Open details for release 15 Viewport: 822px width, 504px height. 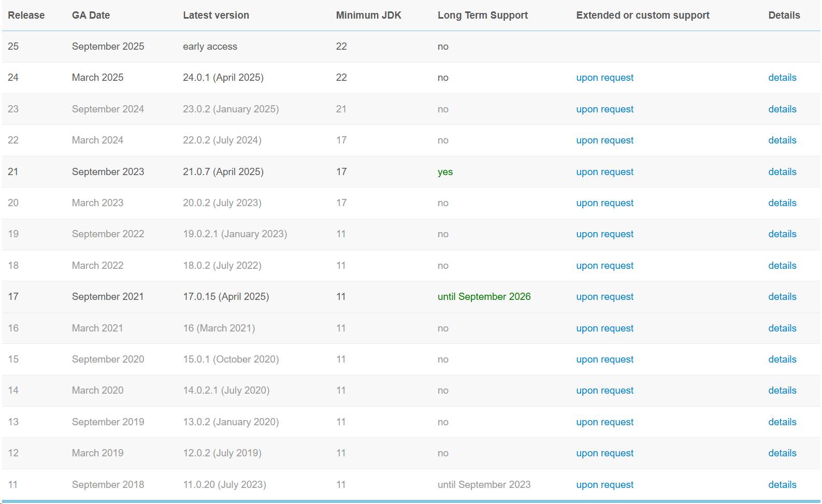782,359
